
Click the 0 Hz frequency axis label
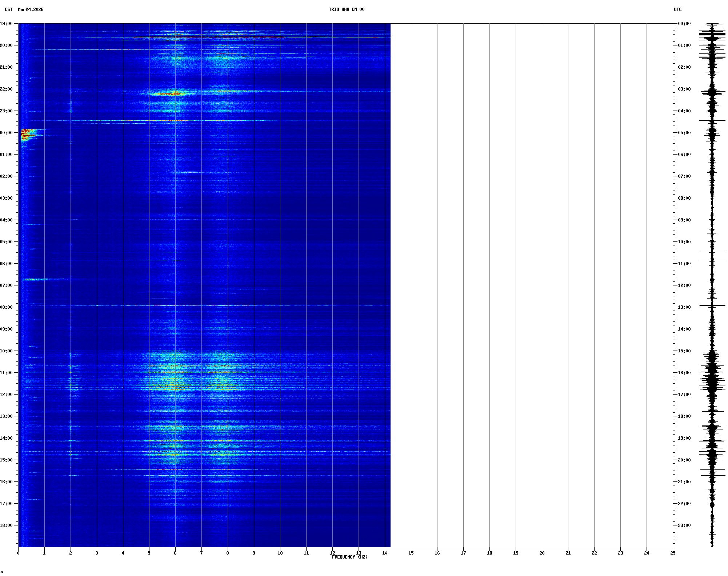[18, 553]
